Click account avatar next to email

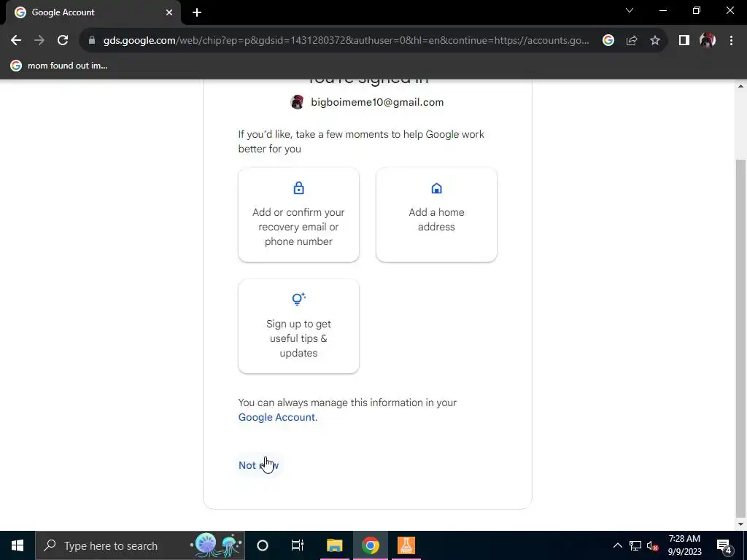coord(298,102)
